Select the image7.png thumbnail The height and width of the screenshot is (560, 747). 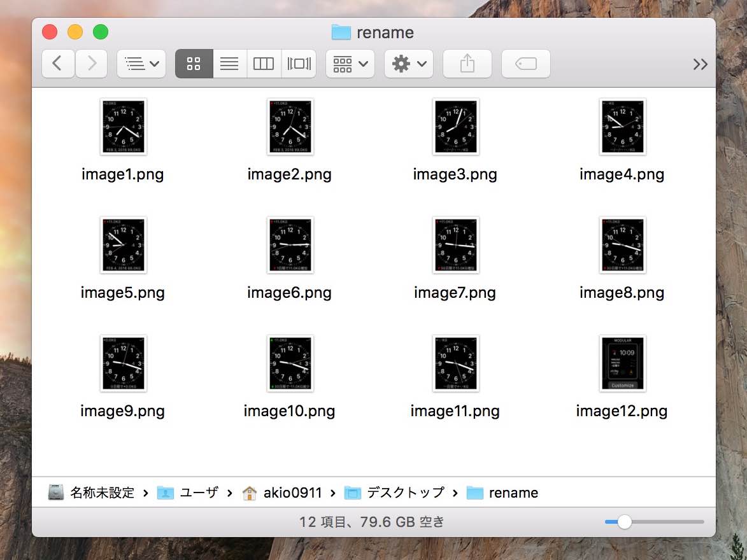(x=456, y=245)
